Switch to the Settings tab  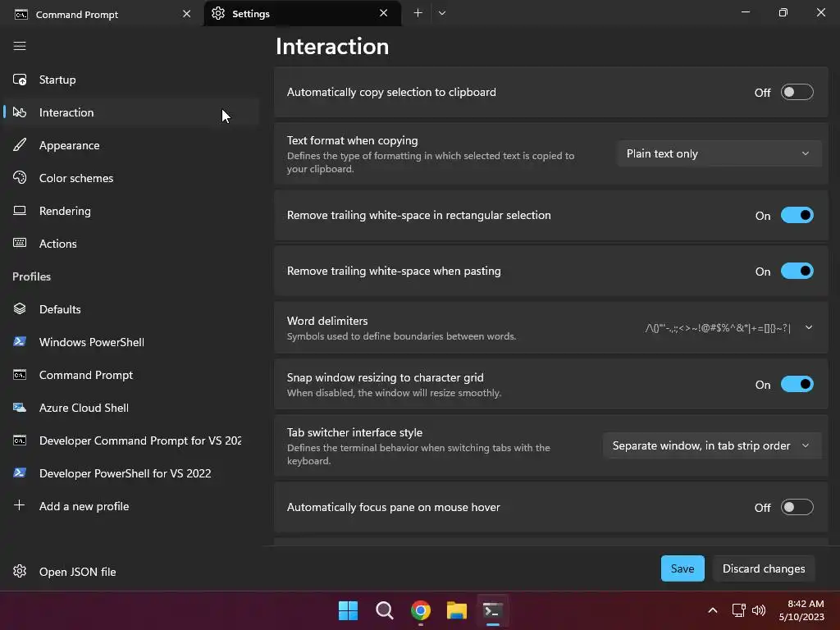click(303, 13)
